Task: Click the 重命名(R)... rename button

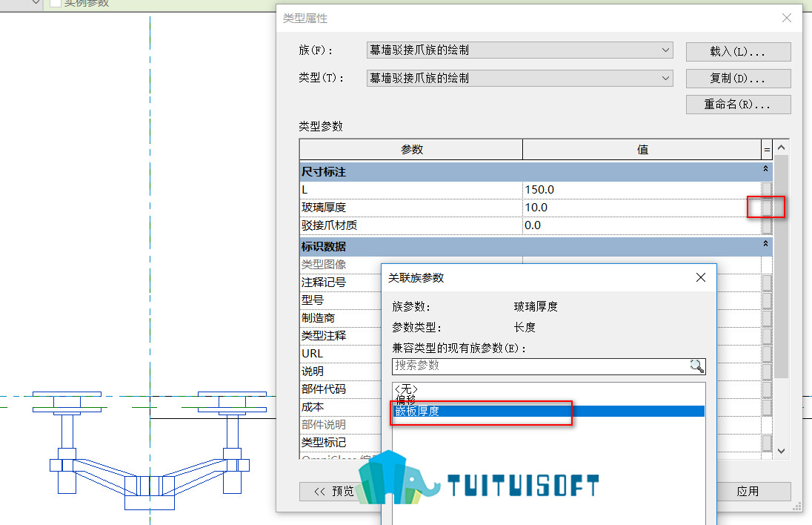Action: tap(738, 104)
